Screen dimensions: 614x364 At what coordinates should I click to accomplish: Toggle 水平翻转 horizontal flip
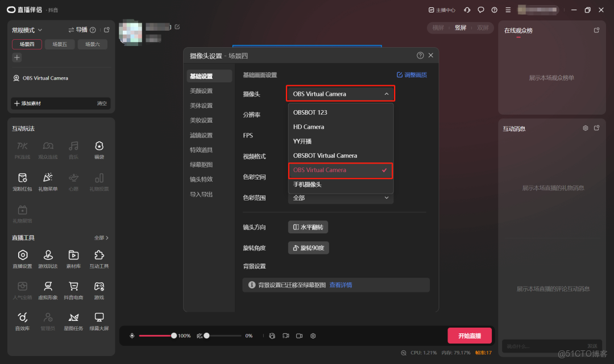(x=308, y=227)
